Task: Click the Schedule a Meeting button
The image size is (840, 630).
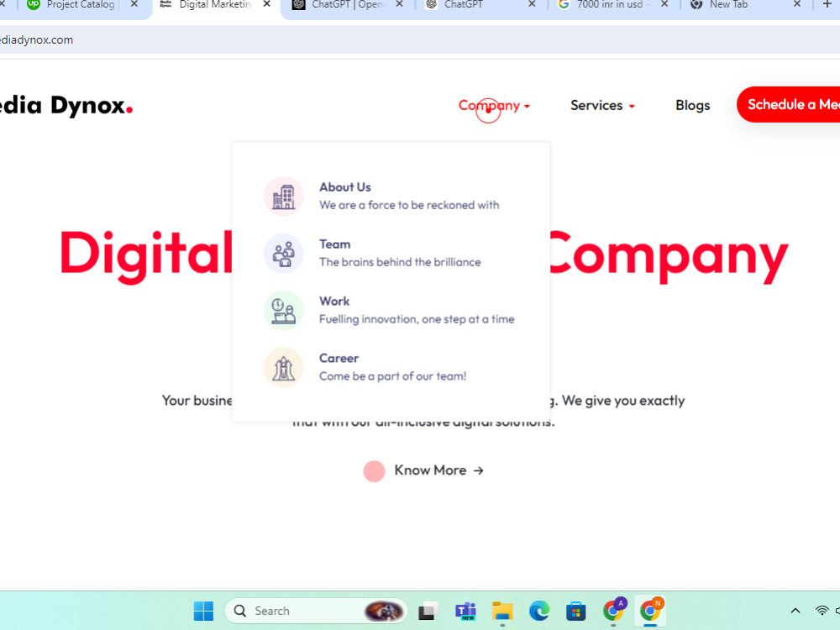Action: tap(789, 104)
